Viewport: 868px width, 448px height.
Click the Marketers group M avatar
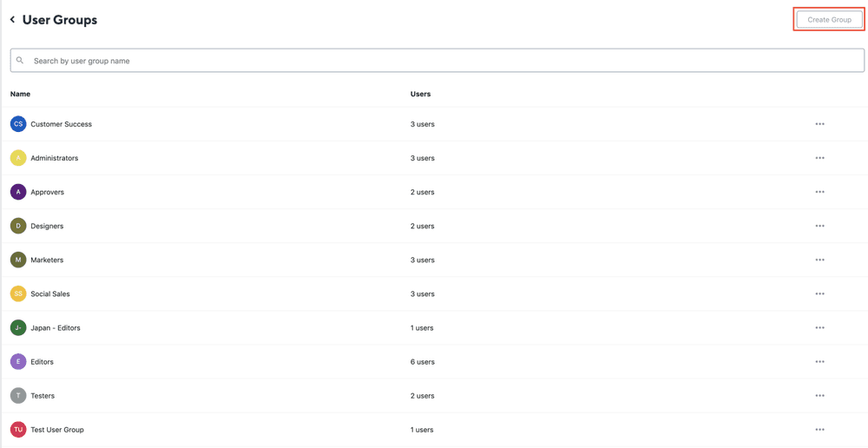tap(18, 260)
